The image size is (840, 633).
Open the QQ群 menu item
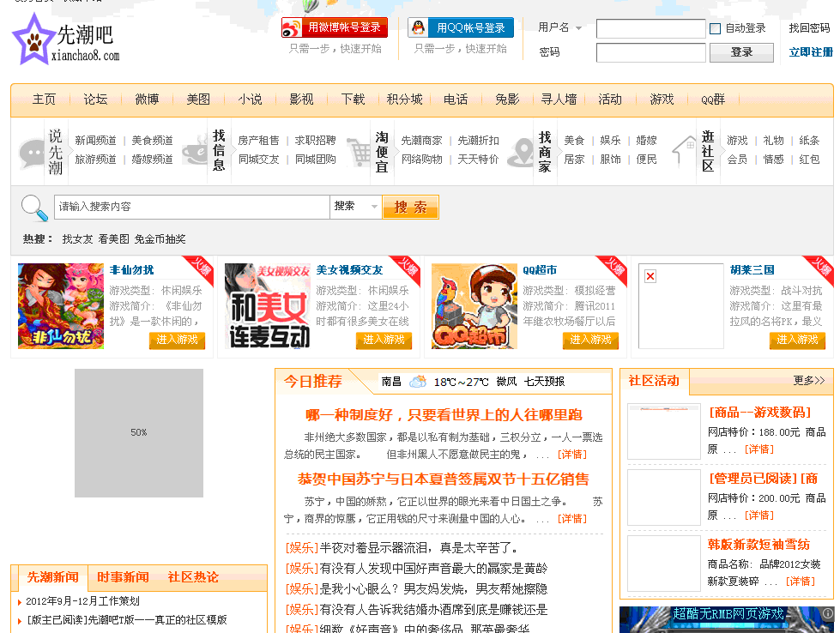[x=713, y=99]
